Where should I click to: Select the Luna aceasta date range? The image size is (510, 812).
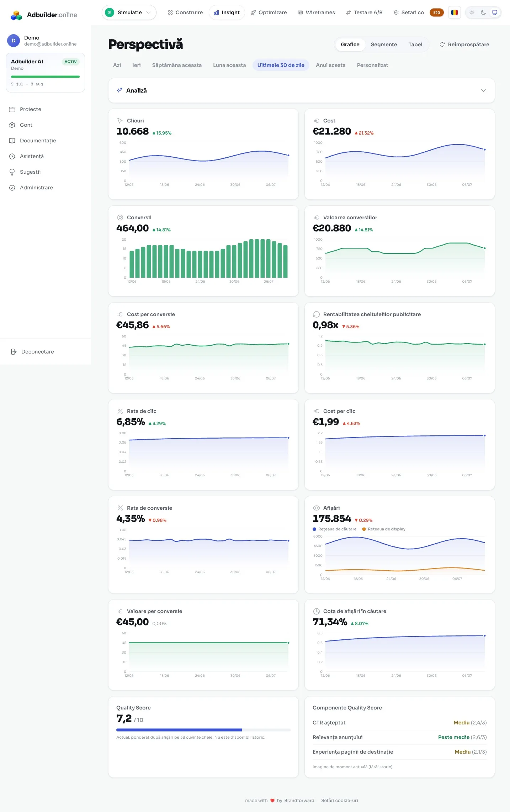click(229, 65)
